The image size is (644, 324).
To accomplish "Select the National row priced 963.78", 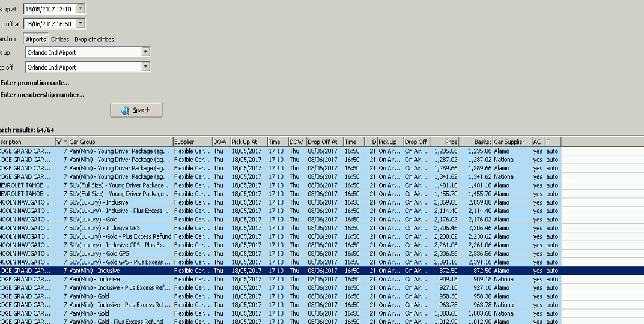I will click(x=281, y=305).
